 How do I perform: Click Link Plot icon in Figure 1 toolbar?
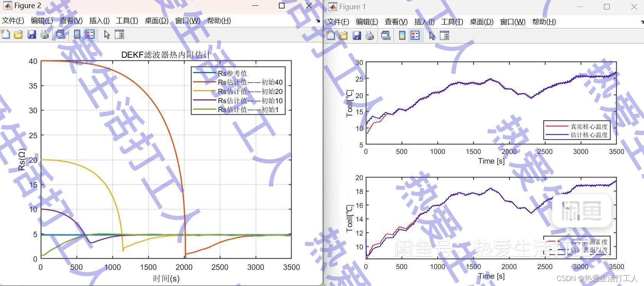point(386,36)
